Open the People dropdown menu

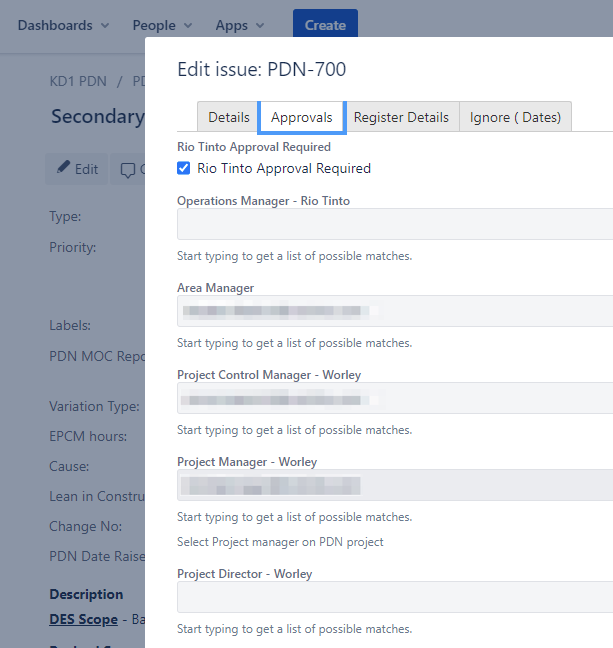click(x=162, y=26)
